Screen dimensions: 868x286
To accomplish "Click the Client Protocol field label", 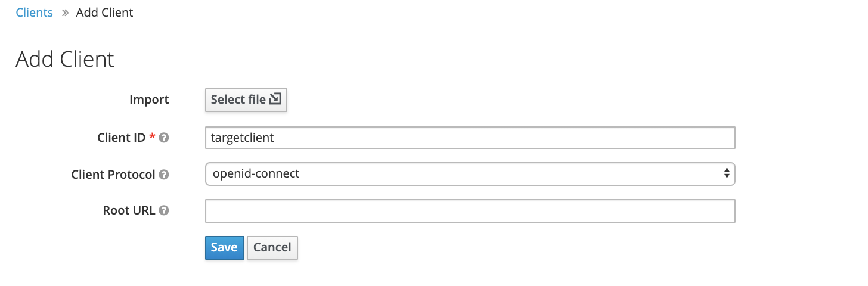I will 113,175.
